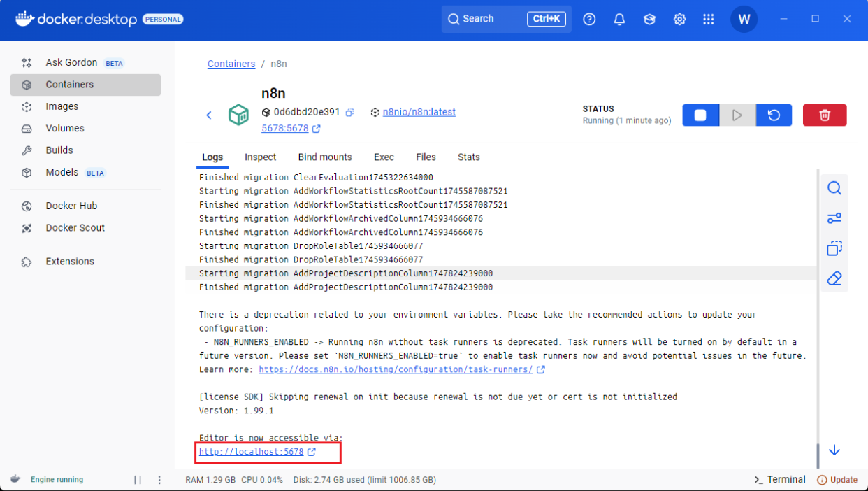Switch to the Inspect tab

pos(260,157)
